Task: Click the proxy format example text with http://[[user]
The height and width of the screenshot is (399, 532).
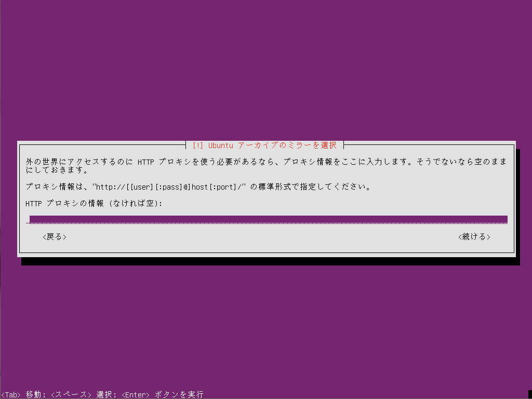Action: (x=198, y=187)
